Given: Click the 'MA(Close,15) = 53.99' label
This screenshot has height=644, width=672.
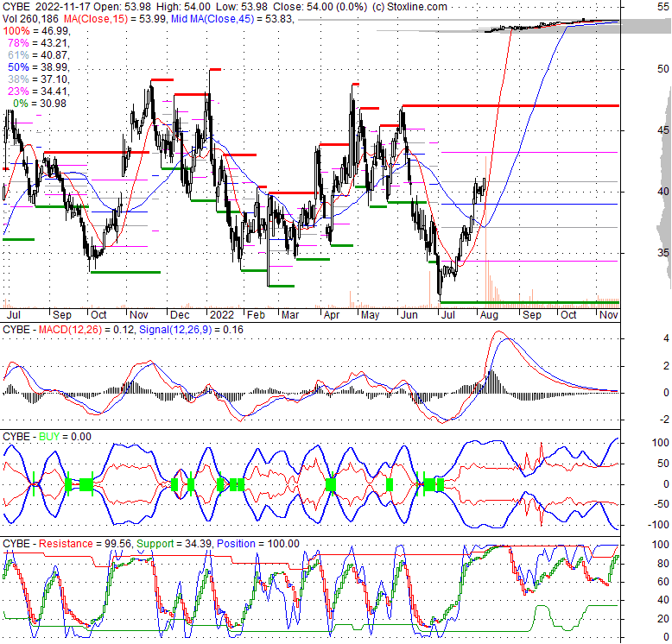Looking at the screenshot, I should pos(115,19).
